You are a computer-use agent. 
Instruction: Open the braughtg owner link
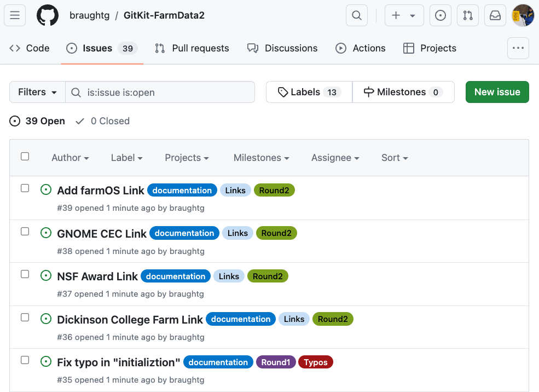tap(89, 15)
